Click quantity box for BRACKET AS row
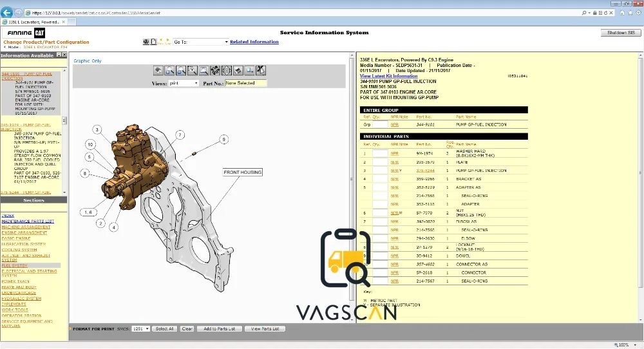Screen dimensions: 644x349 [380, 179]
